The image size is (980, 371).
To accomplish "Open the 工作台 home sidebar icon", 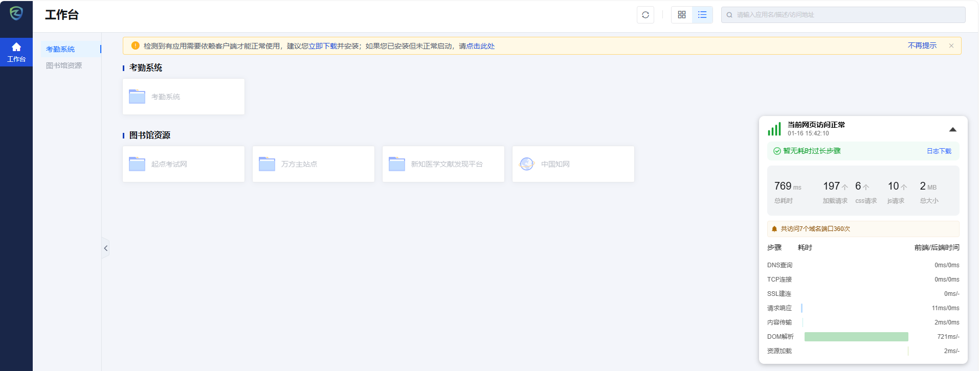I will (16, 52).
